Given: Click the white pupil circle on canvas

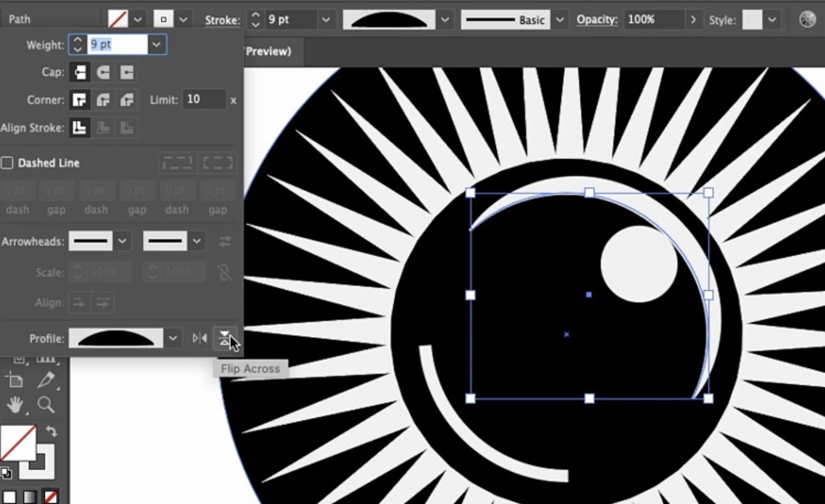Looking at the screenshot, I should [x=639, y=264].
